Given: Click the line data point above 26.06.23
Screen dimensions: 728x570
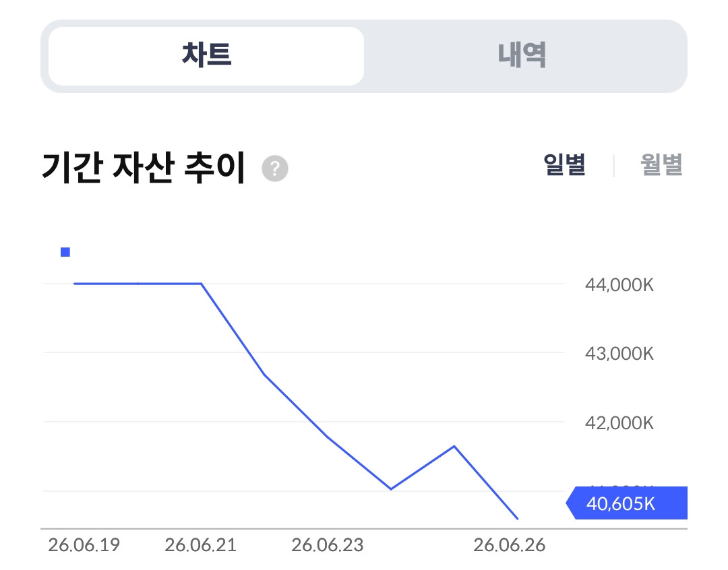Looking at the screenshot, I should (328, 437).
